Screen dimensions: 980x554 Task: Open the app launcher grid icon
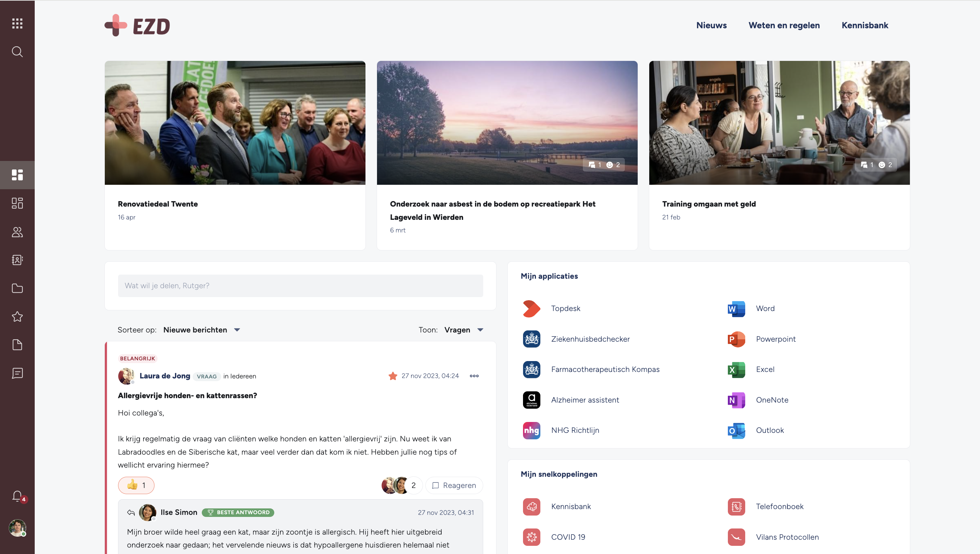point(17,23)
